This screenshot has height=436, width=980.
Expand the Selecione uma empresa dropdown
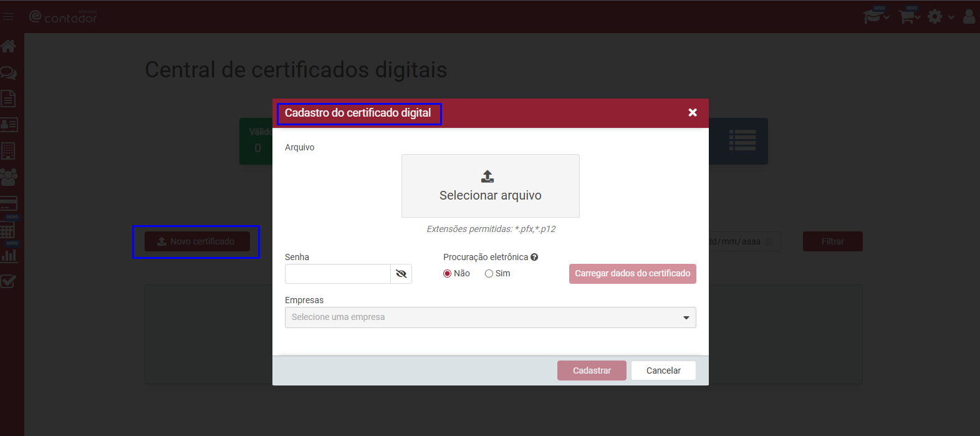point(490,317)
